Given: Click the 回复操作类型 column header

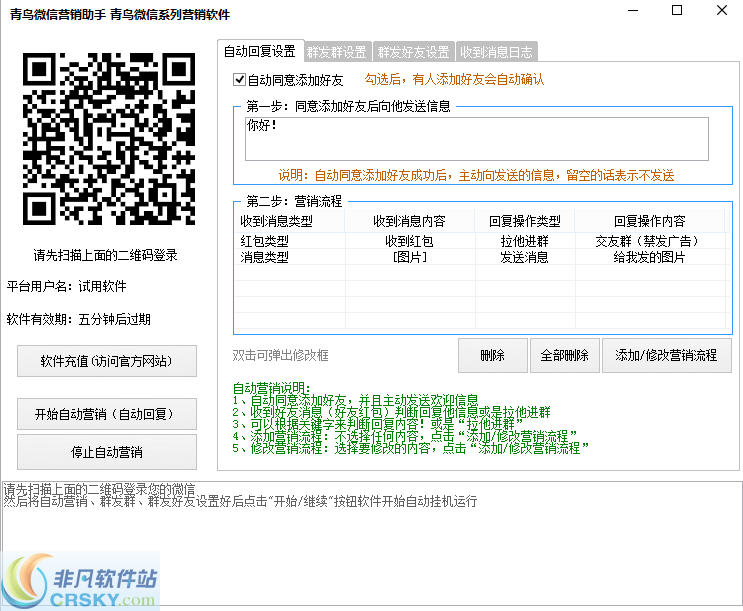Looking at the screenshot, I should click(525, 221).
